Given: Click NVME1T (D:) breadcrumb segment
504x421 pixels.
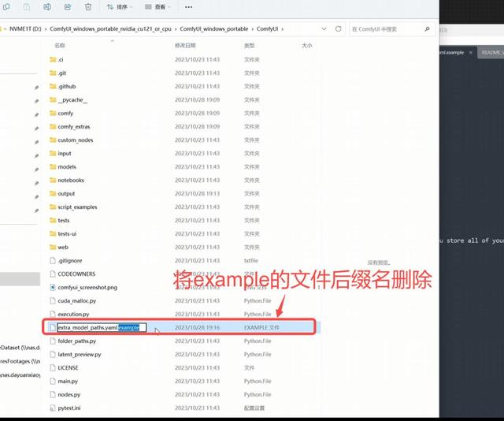Looking at the screenshot, I should 25,28.
